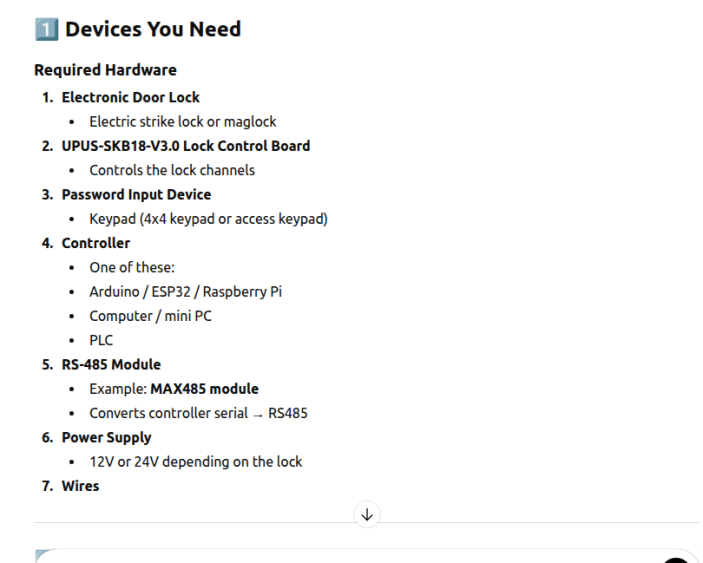This screenshot has height=563, width=703.
Task: Click the "Required Hardware" subheading
Action: (105, 70)
